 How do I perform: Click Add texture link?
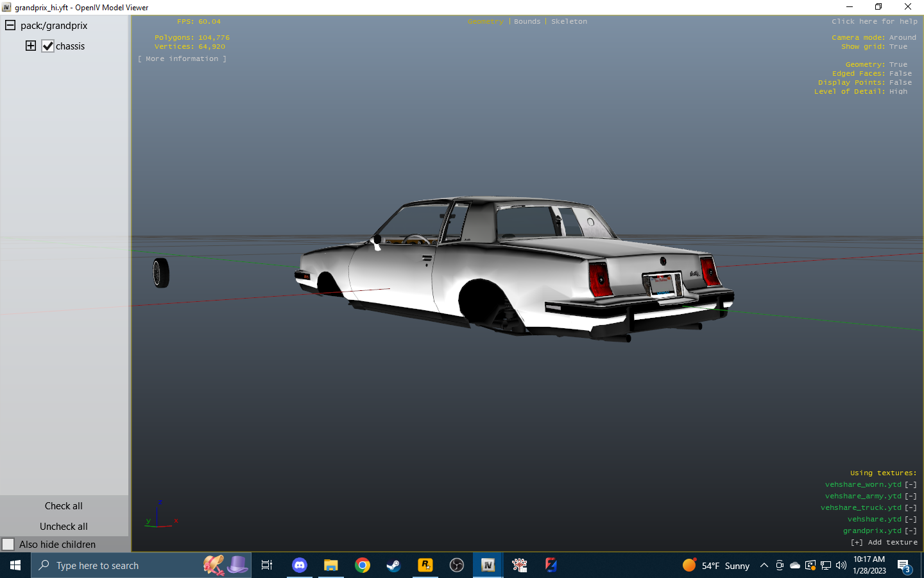point(884,543)
